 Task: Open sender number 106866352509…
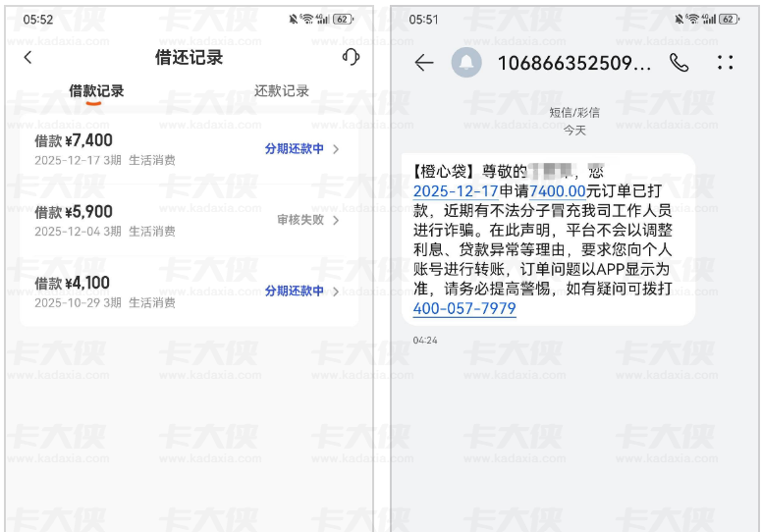(x=573, y=63)
